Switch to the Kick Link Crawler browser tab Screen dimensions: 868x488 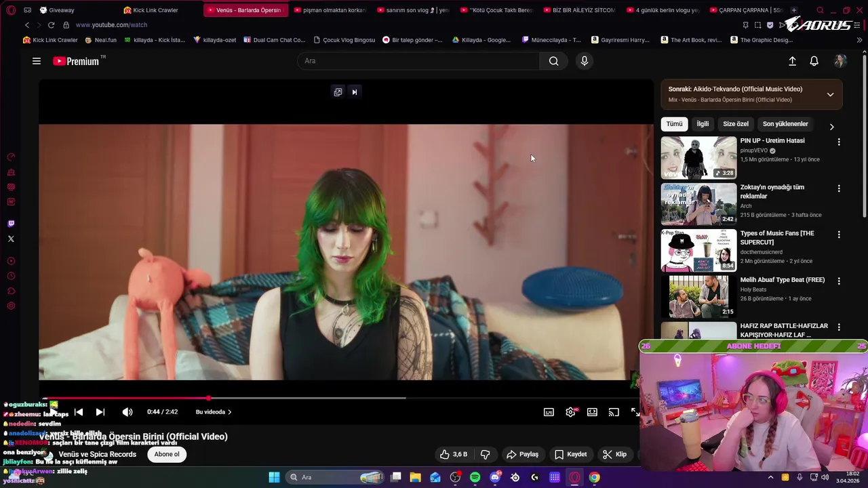(155, 10)
